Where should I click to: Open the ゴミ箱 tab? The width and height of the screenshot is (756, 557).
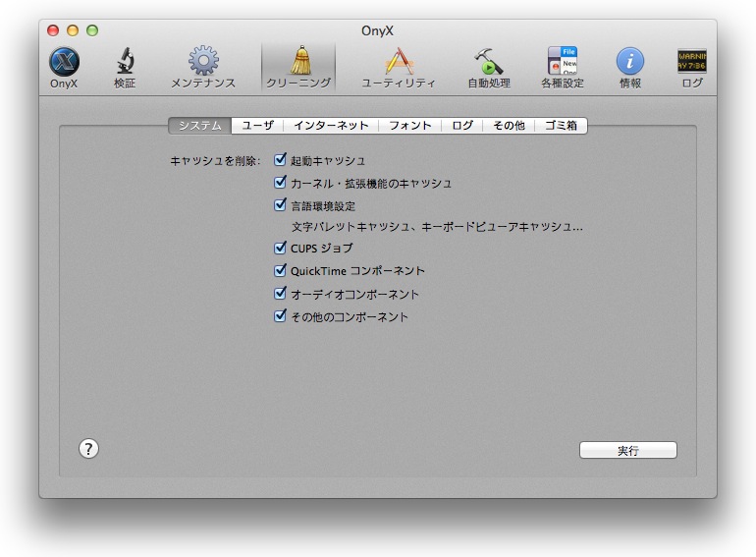click(x=561, y=126)
